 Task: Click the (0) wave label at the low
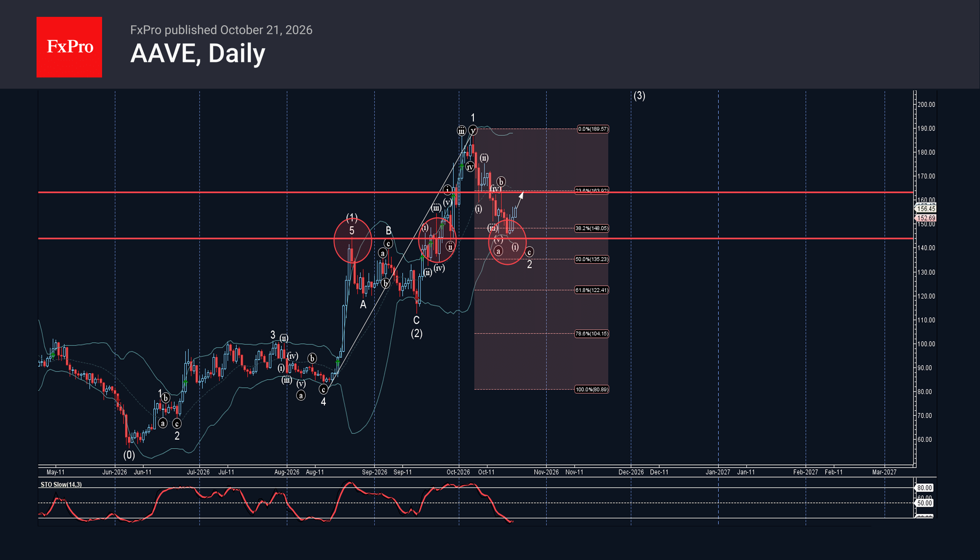click(129, 455)
